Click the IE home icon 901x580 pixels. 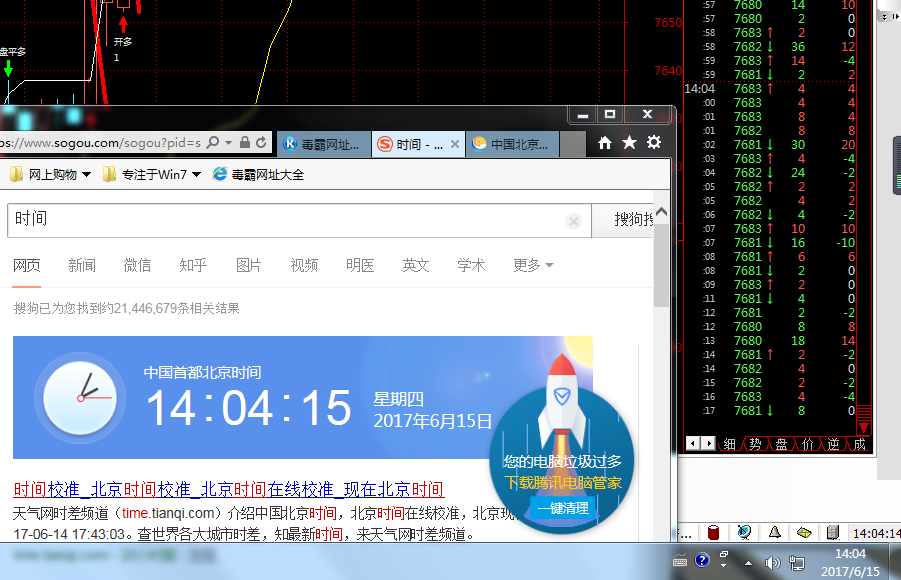tap(605, 143)
